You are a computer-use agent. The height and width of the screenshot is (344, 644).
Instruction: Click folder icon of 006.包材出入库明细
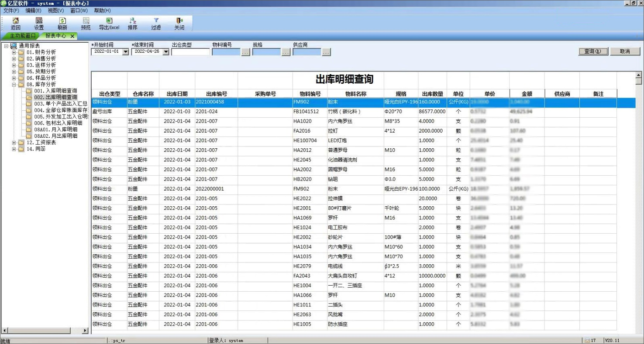[x=29, y=123]
